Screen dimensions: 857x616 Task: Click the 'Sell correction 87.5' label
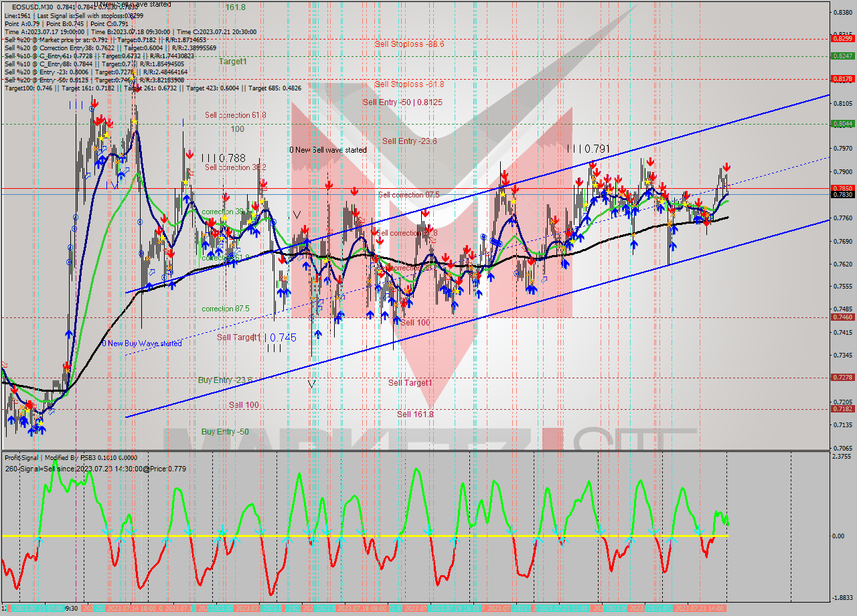[x=408, y=195]
